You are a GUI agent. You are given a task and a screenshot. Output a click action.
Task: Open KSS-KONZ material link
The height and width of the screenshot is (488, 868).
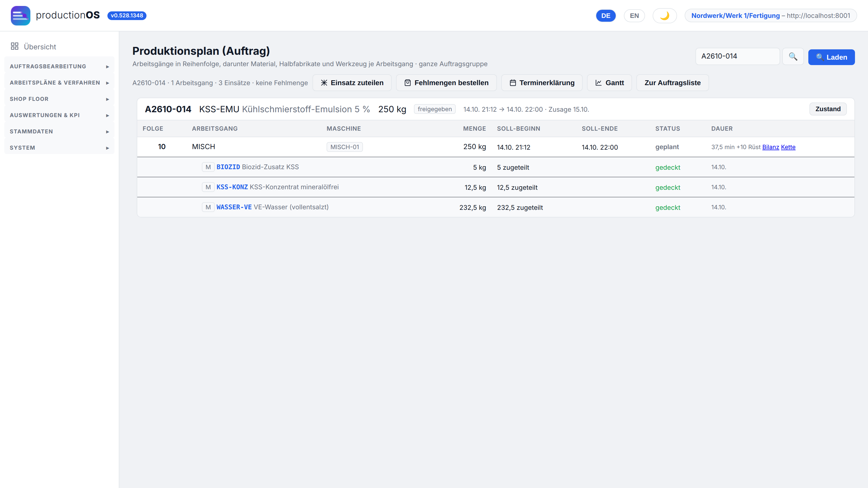[x=232, y=187]
